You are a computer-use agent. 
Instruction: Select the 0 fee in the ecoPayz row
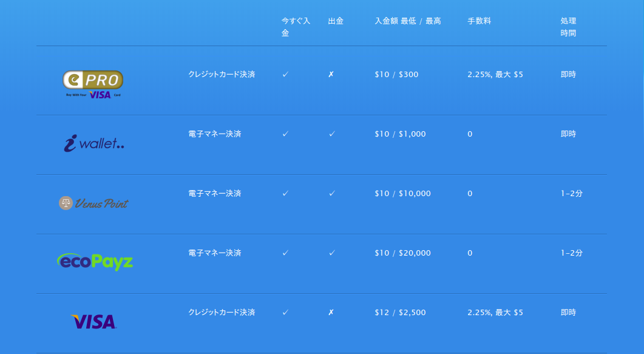pyautogui.click(x=470, y=253)
